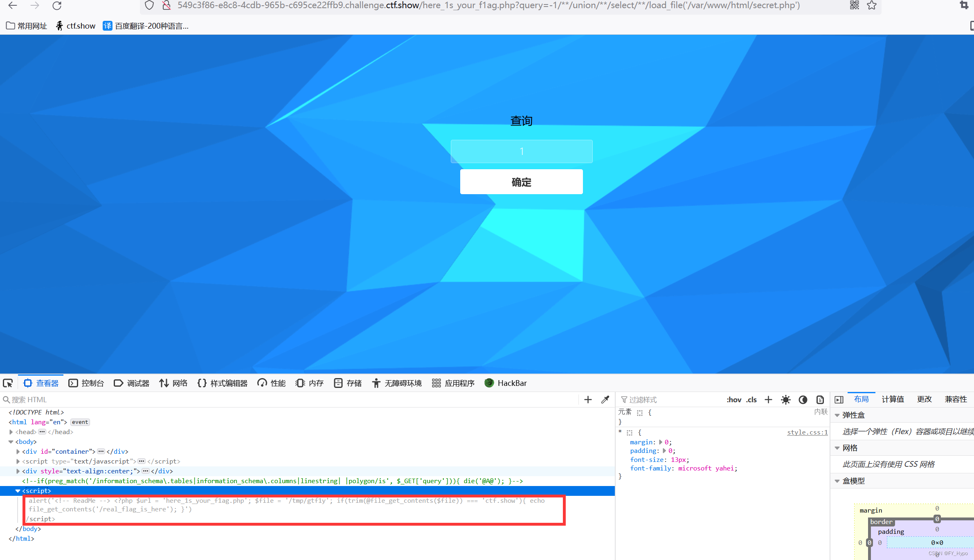Select the closing </html> tag line

21,539
